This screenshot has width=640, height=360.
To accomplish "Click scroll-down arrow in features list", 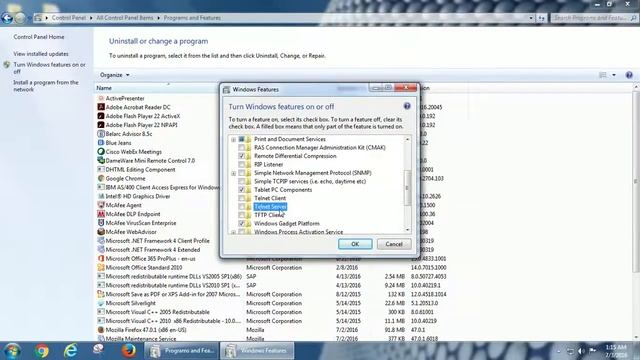I will (x=407, y=230).
